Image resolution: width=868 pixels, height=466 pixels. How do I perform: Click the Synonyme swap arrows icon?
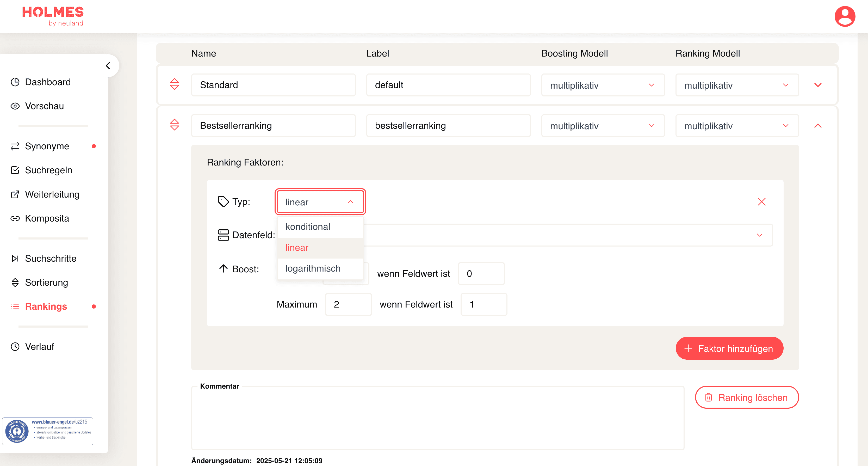[15, 146]
